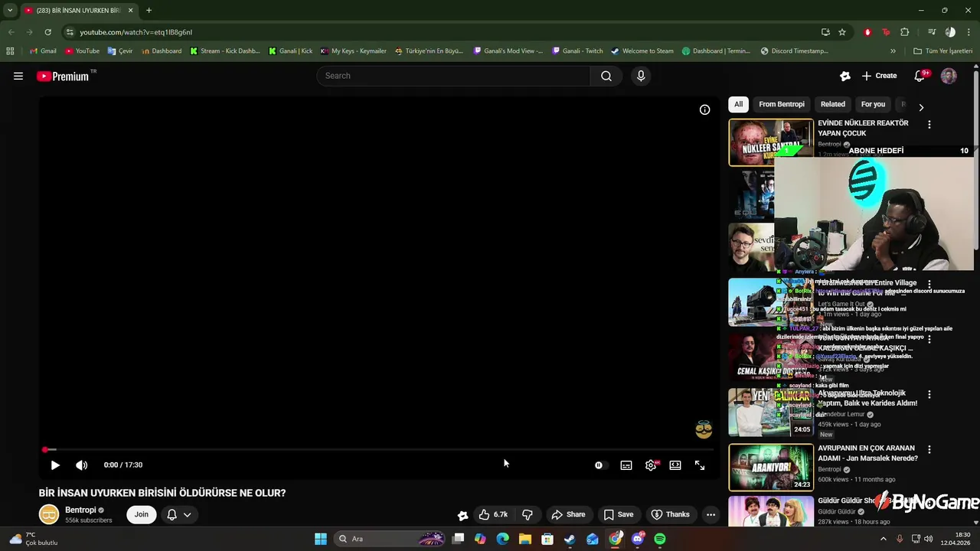The image size is (980, 551).
Task: Open player settings gear
Action: pyautogui.click(x=651, y=465)
